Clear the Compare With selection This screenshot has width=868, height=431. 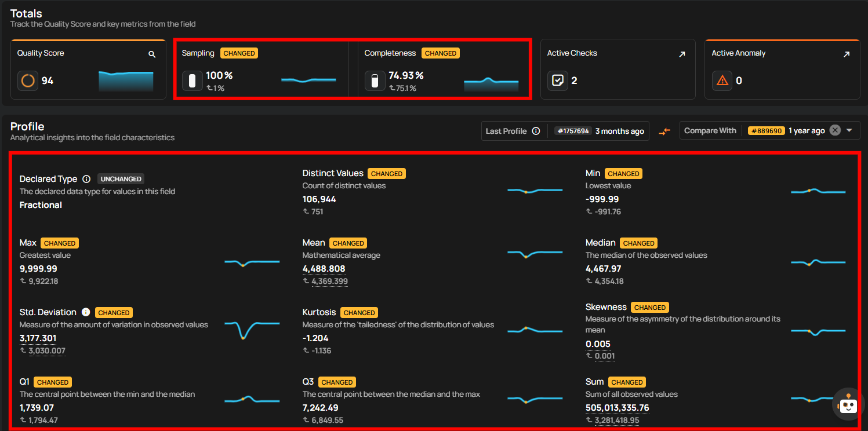pos(834,130)
